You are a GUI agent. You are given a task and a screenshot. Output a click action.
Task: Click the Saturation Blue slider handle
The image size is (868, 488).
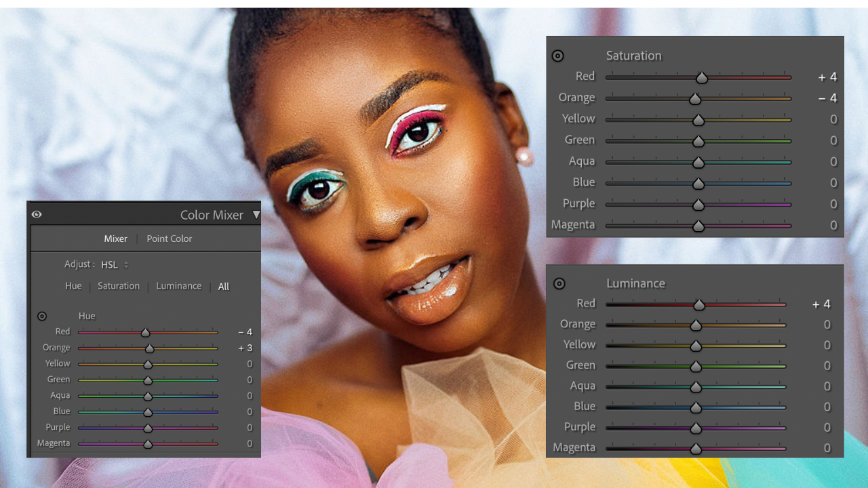698,184
